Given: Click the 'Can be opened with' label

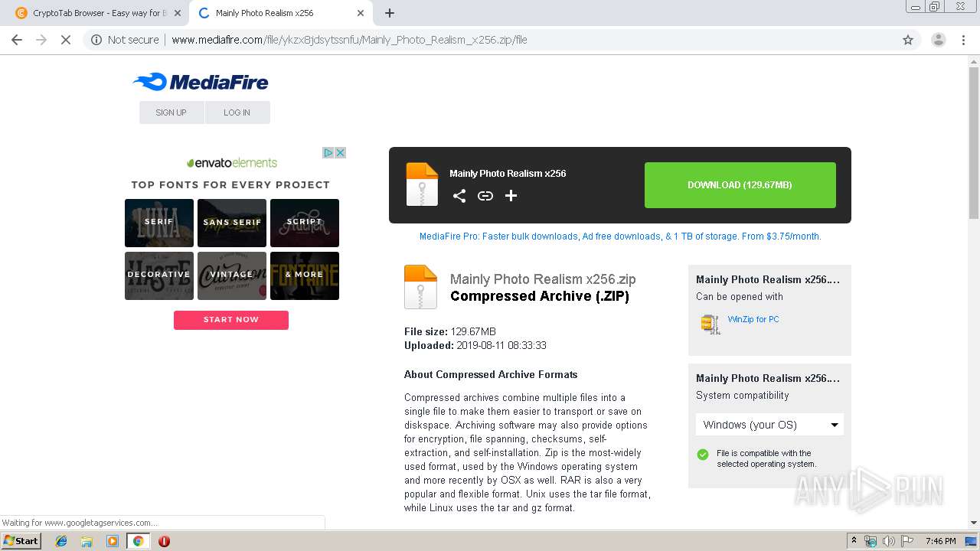Looking at the screenshot, I should coord(740,297).
